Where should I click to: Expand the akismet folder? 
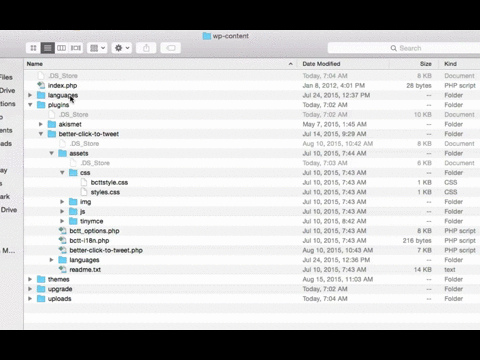[x=41, y=124]
